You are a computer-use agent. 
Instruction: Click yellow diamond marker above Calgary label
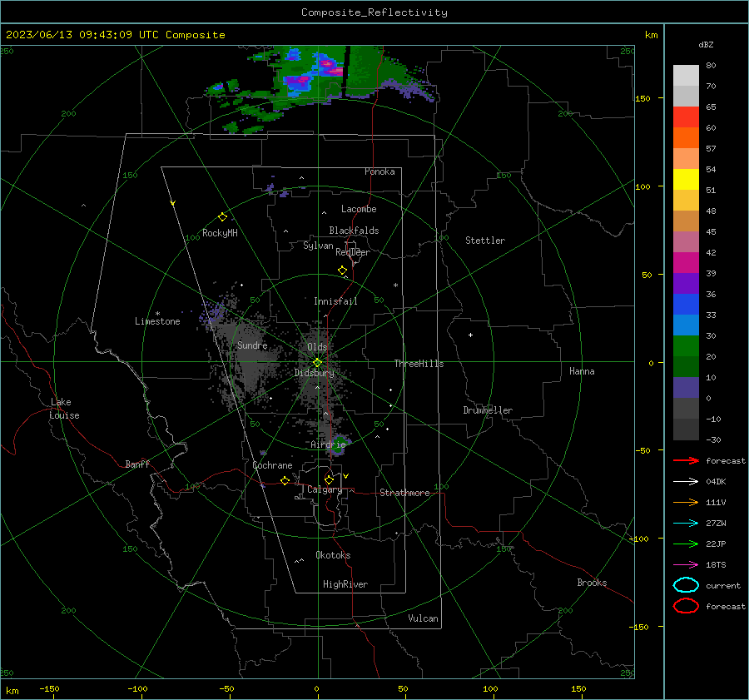[x=329, y=479]
